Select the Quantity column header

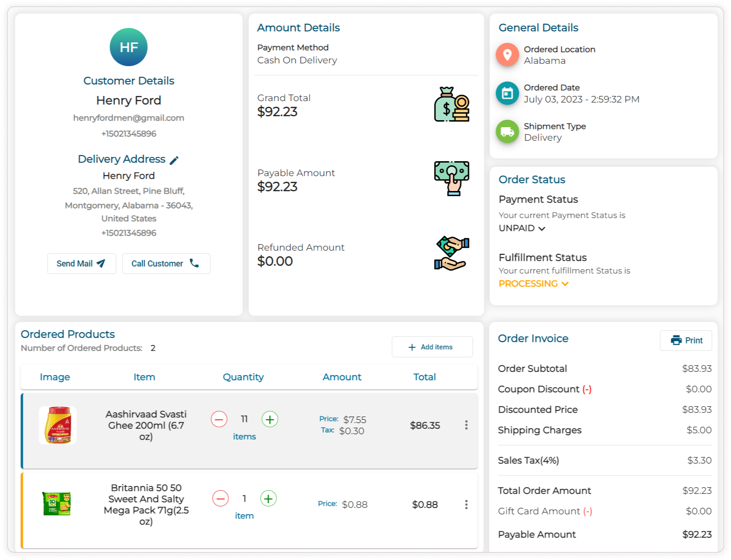243,377
